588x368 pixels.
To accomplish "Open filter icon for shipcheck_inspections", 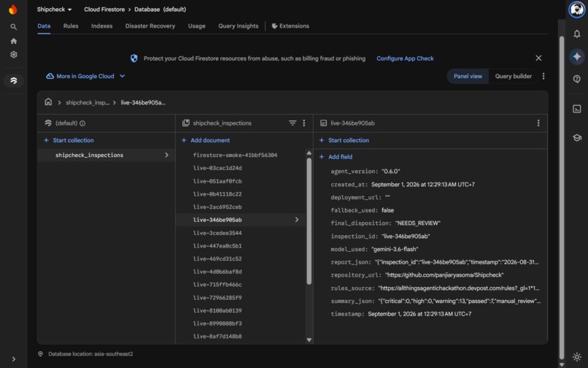I will pyautogui.click(x=293, y=123).
